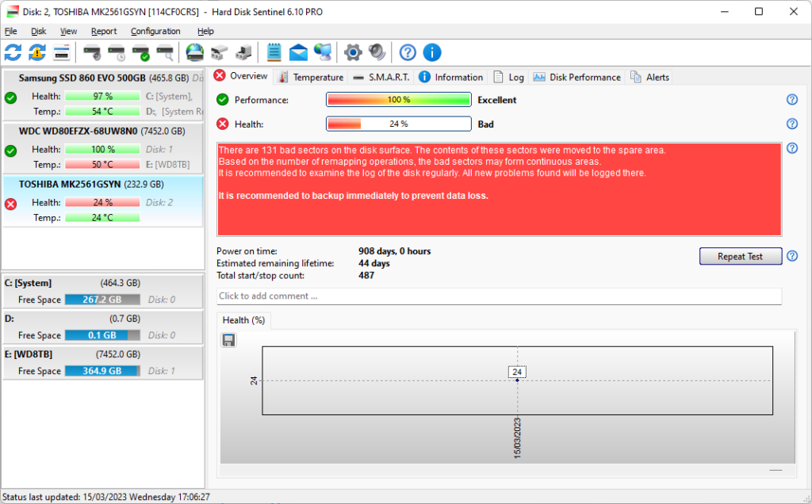Click the globe and monitor network icon
812x504 pixels.
click(323, 52)
